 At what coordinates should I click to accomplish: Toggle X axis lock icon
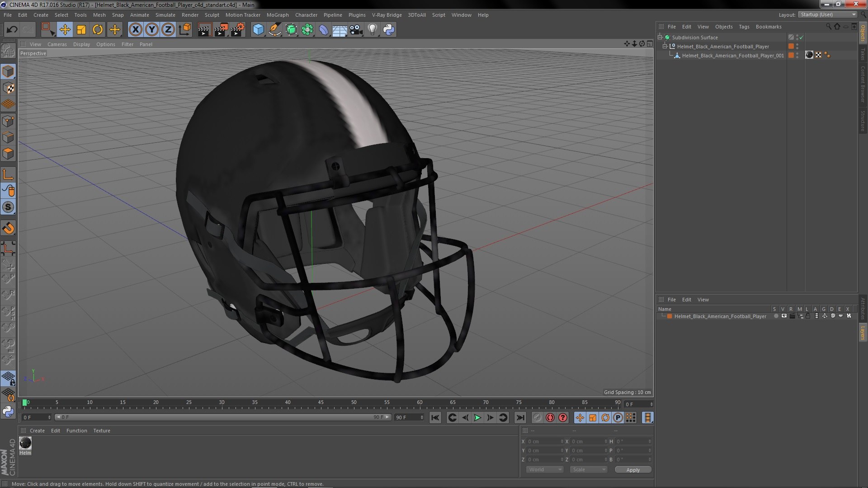135,30
